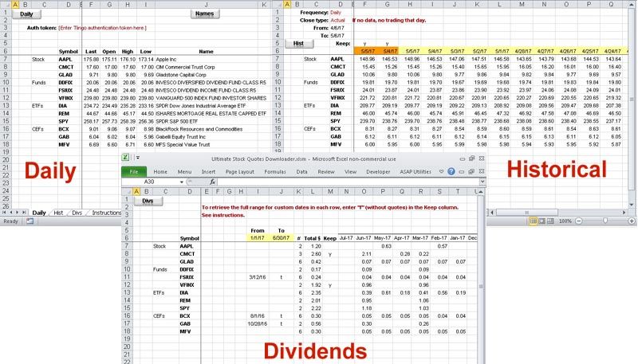Click the 100% zoom level text

point(565,221)
